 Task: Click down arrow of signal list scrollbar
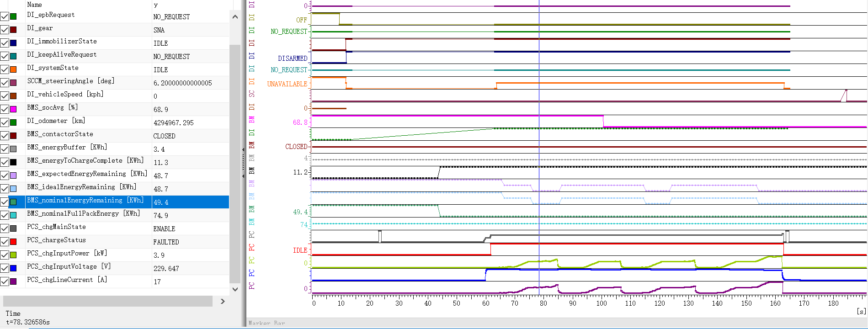point(235,289)
